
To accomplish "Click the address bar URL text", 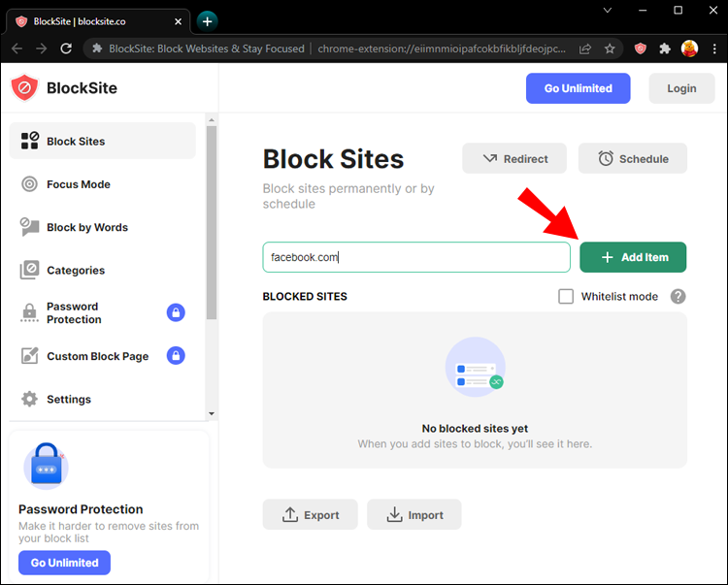I will click(x=442, y=49).
